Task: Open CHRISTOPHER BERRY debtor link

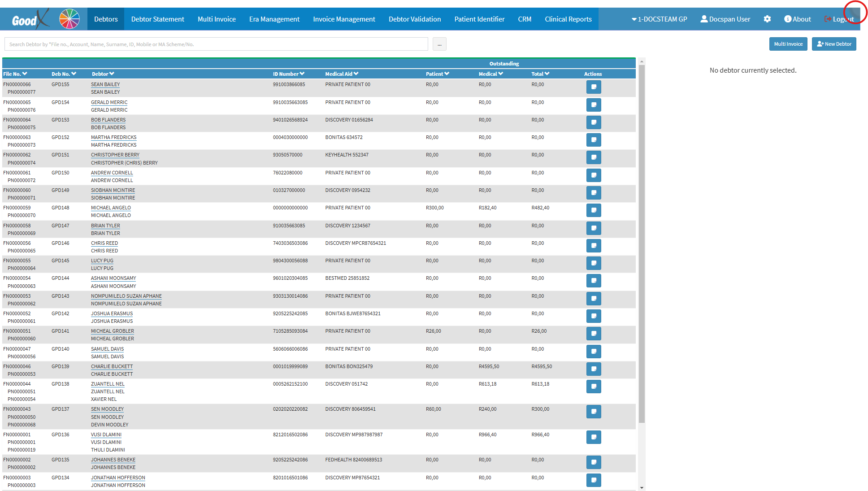Action: point(115,155)
